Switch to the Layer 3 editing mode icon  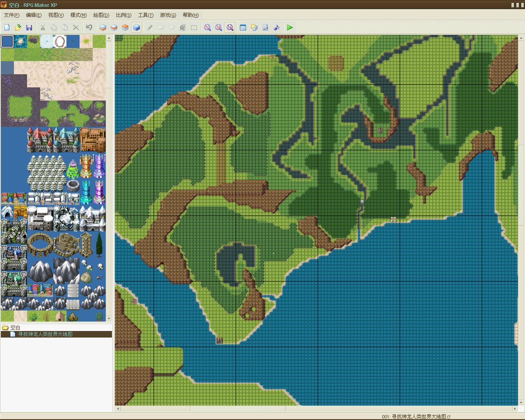[125, 27]
